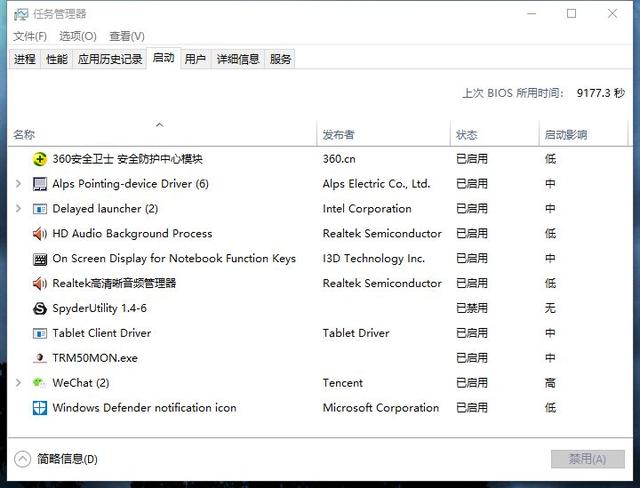Click the HD Audio Background Process speaker icon
Image resolution: width=640 pixels, height=488 pixels.
(x=40, y=234)
